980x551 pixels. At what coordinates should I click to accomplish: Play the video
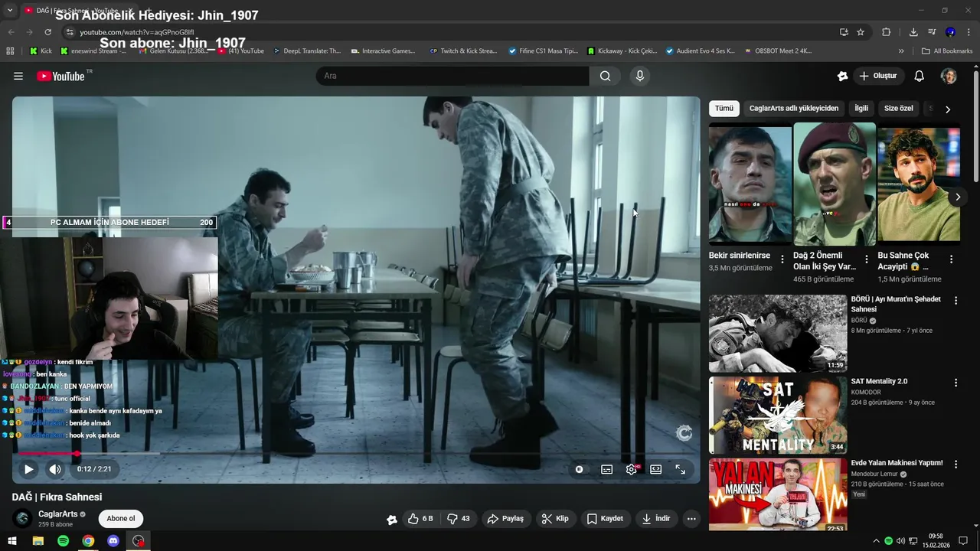(28, 469)
